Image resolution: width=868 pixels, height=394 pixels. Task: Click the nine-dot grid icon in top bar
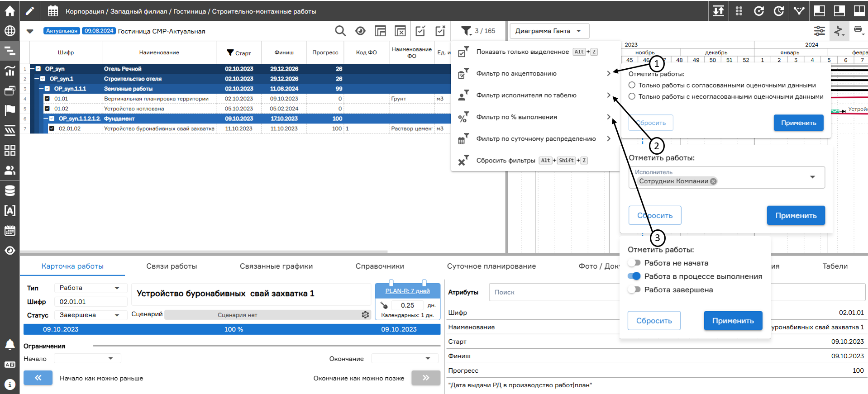(739, 11)
